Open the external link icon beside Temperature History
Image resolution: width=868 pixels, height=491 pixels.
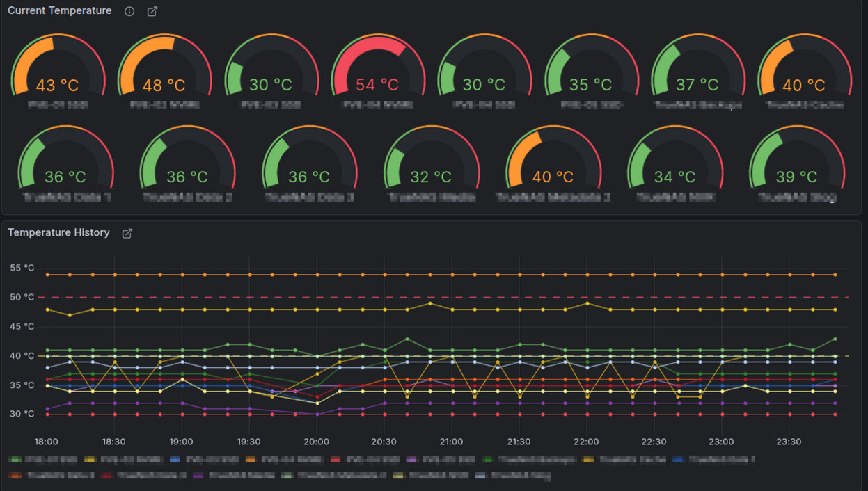(x=127, y=234)
